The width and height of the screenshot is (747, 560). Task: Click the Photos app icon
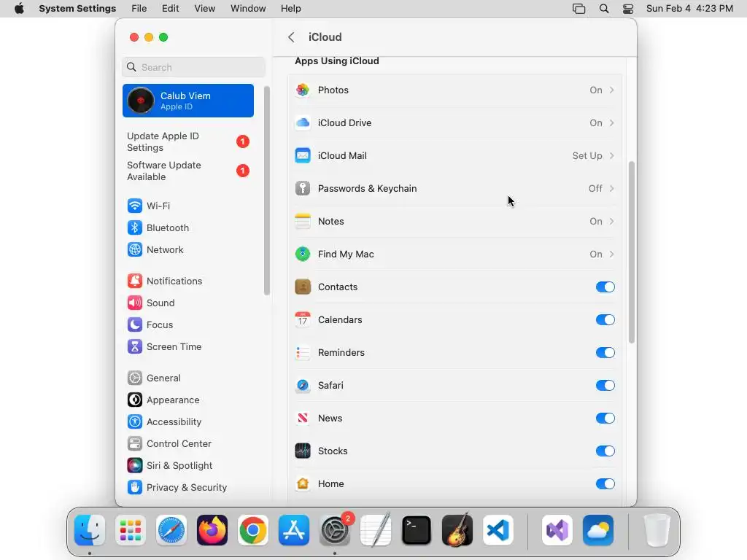tap(303, 90)
